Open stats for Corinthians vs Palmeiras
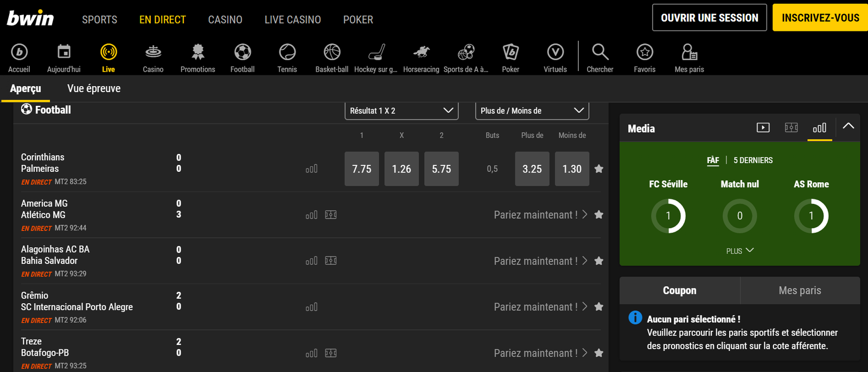Image resolution: width=868 pixels, height=372 pixels. pos(311,169)
